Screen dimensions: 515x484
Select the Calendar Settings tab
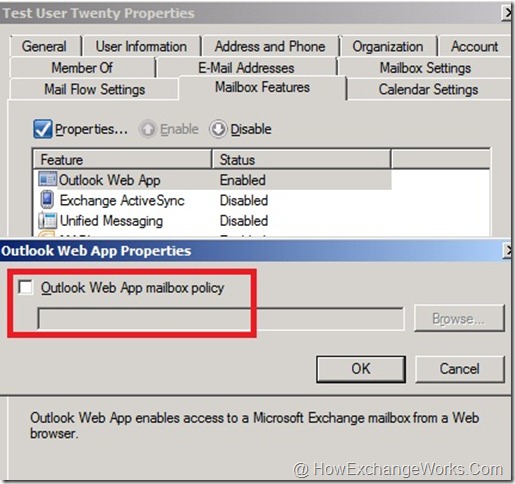[x=429, y=89]
